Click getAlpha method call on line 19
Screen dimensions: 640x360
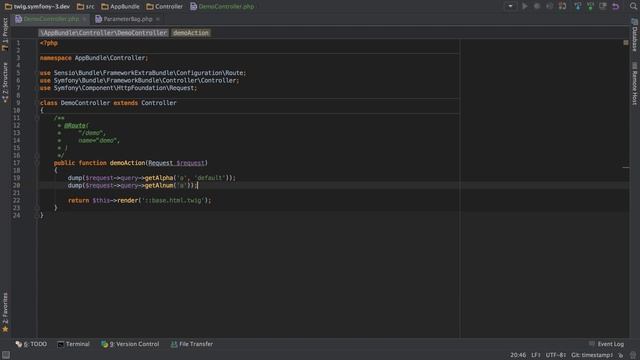[159, 178]
